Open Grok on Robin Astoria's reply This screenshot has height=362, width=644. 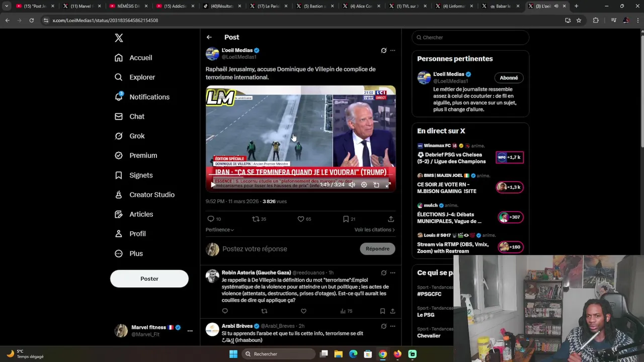383,273
